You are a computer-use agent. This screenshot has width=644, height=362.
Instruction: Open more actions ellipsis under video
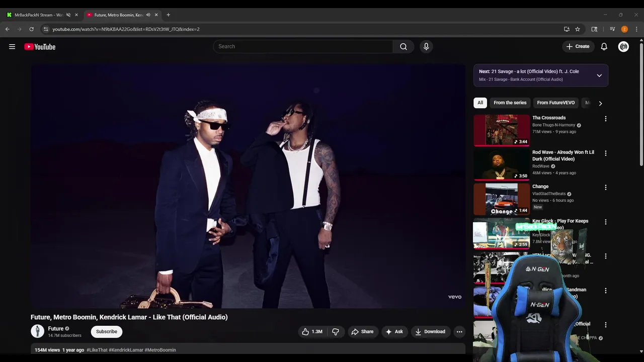point(459,332)
